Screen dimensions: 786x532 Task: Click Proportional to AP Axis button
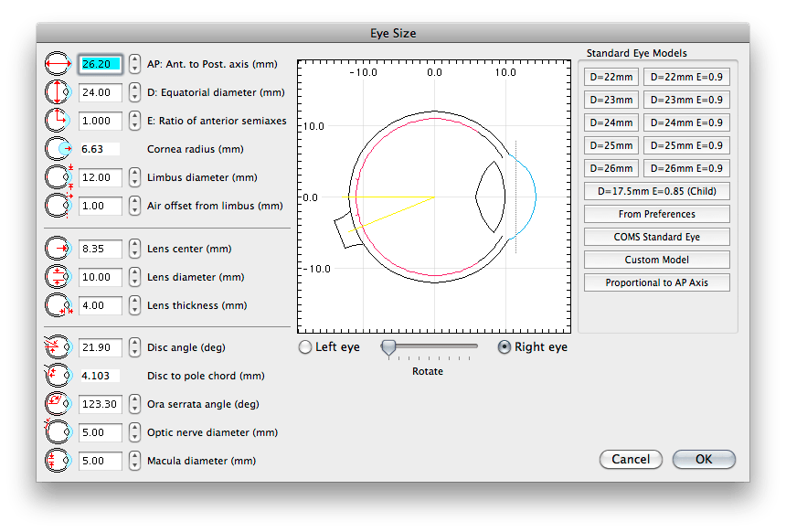coord(656,282)
